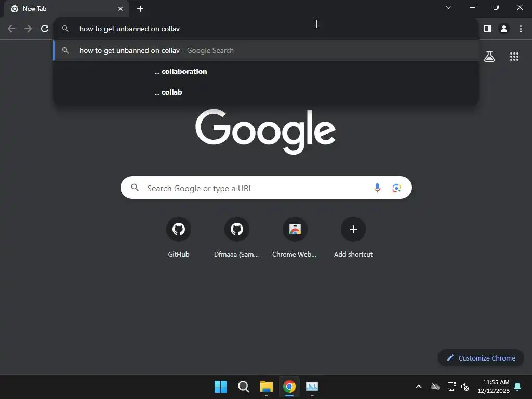
Task: Open the tab search chevron
Action: point(448,7)
